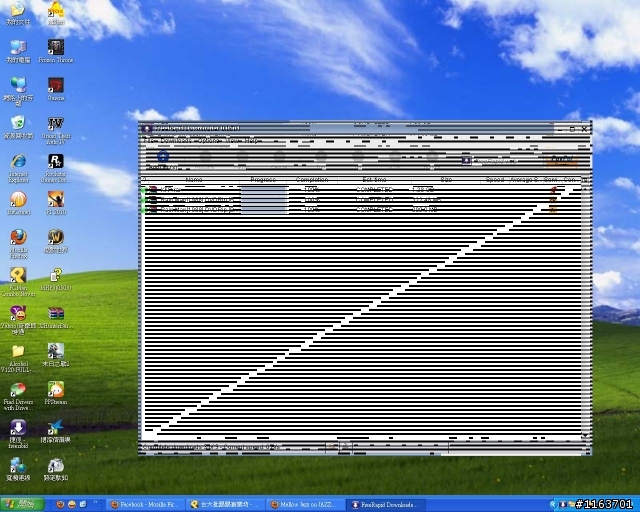Launch F1 2010 game shortcut
The width and height of the screenshot is (640, 512).
point(56,203)
